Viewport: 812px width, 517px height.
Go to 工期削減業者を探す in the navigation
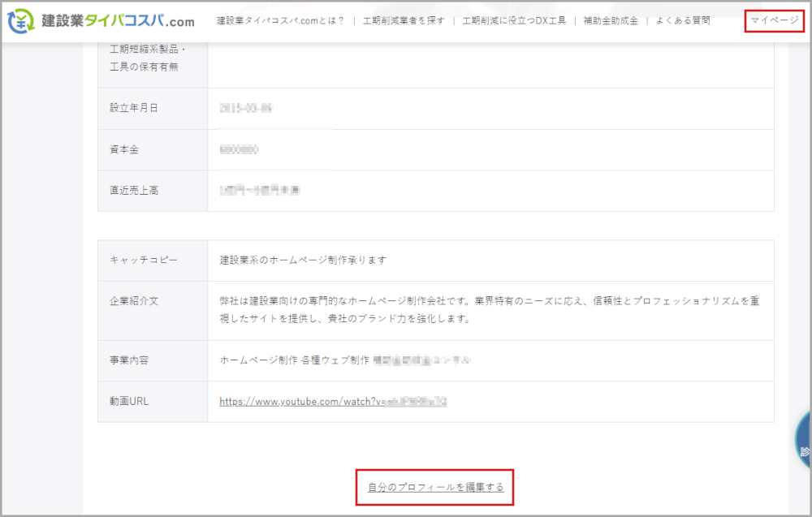[404, 21]
